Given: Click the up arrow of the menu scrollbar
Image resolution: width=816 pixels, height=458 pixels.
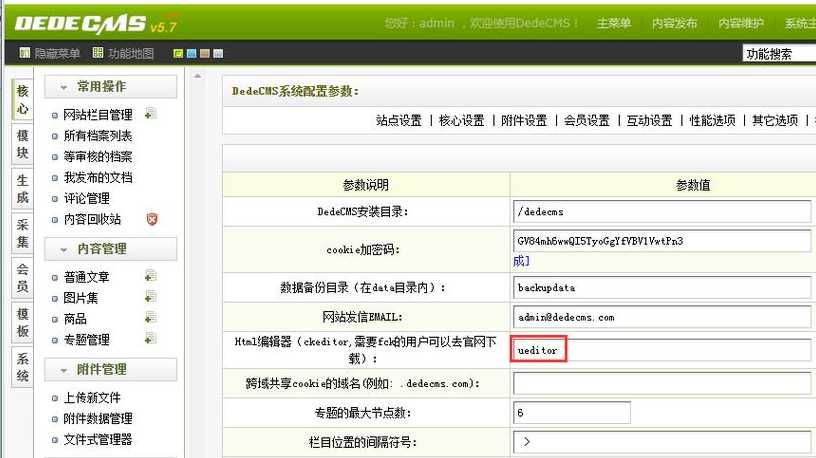Looking at the screenshot, I should click(198, 76).
